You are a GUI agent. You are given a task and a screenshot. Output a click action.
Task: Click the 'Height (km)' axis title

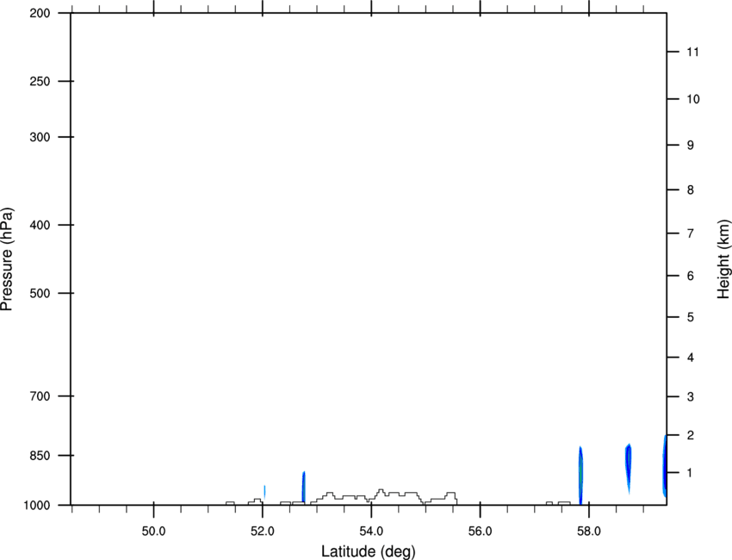tap(723, 259)
